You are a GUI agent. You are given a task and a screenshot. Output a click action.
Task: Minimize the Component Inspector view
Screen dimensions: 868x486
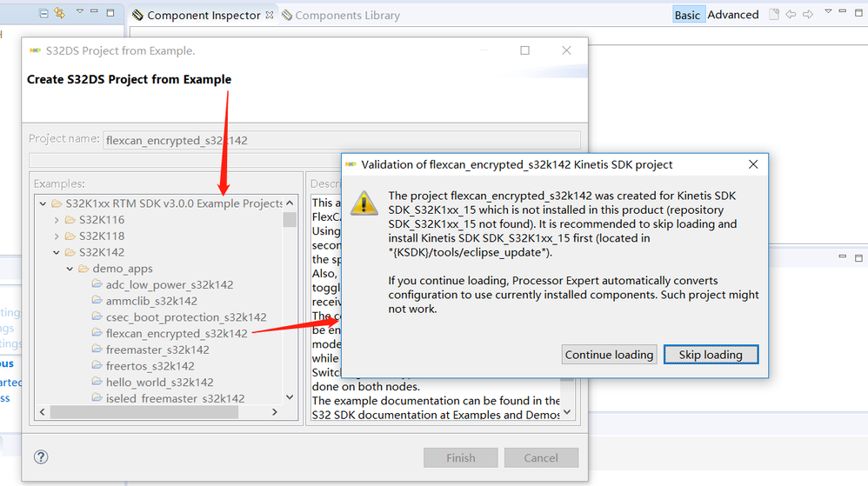point(843,11)
